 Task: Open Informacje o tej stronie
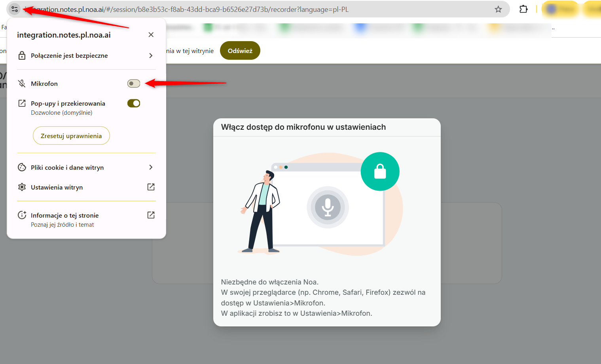(86, 220)
